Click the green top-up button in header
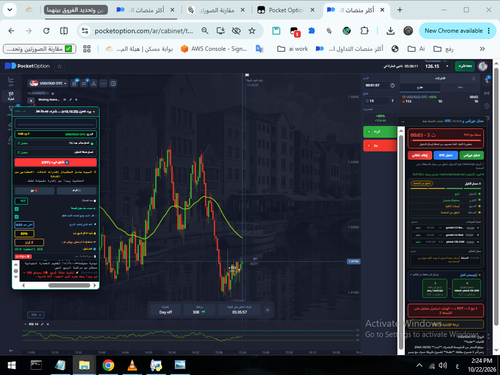500x375 pixels. (465, 66)
